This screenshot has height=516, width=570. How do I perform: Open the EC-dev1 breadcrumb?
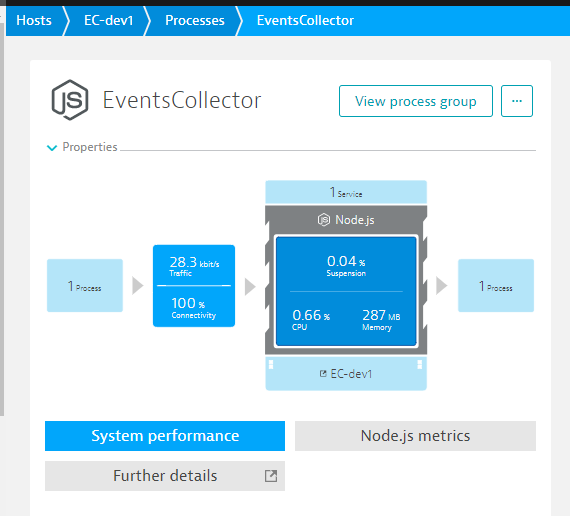point(108,20)
